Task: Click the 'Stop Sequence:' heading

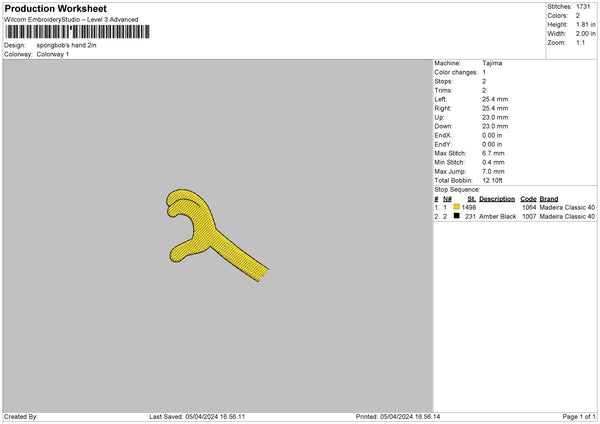Action: pos(457,190)
